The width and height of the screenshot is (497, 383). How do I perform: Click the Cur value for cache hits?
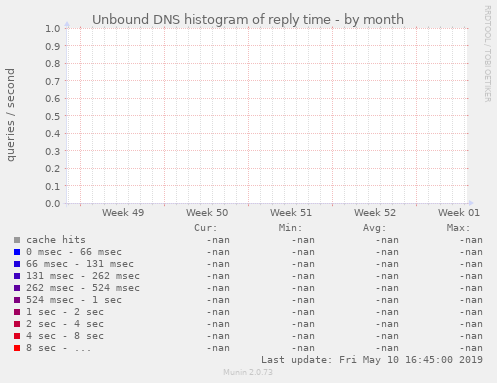click(x=218, y=240)
